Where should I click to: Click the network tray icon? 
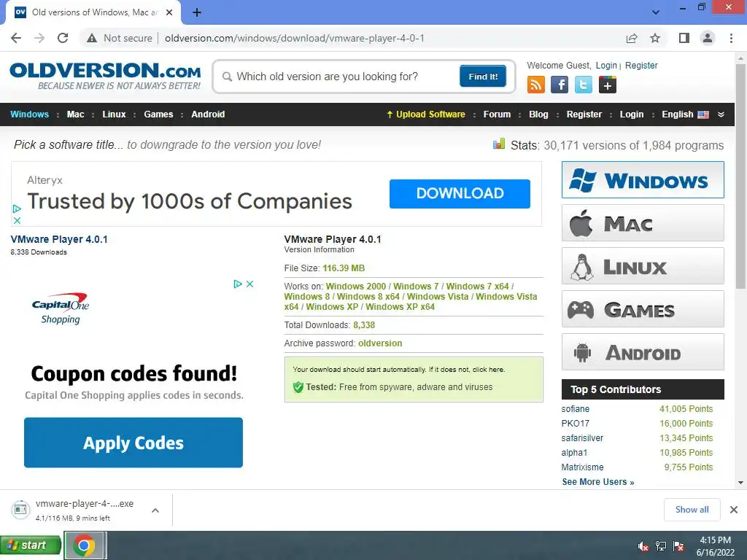tap(661, 546)
